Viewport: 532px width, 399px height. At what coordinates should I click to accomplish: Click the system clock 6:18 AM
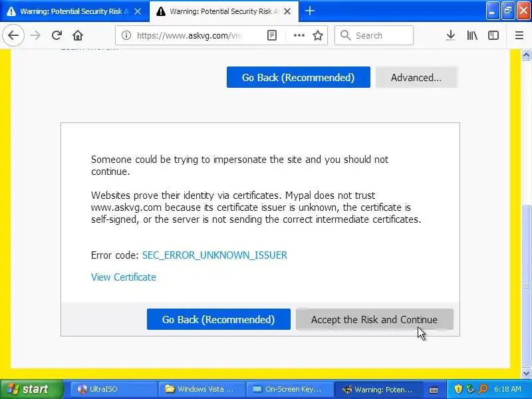(507, 389)
